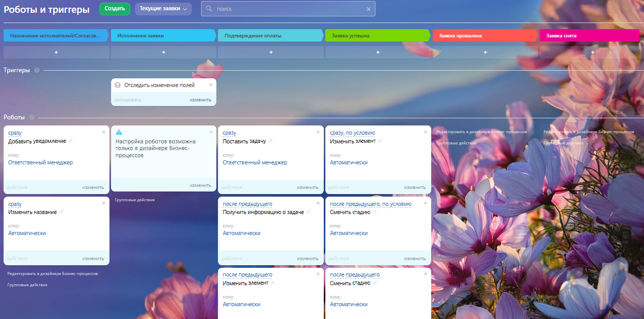The width and height of the screenshot is (644, 319).
Task: Click 'действия' on the Добавить уведомление card
Action: click(17, 187)
